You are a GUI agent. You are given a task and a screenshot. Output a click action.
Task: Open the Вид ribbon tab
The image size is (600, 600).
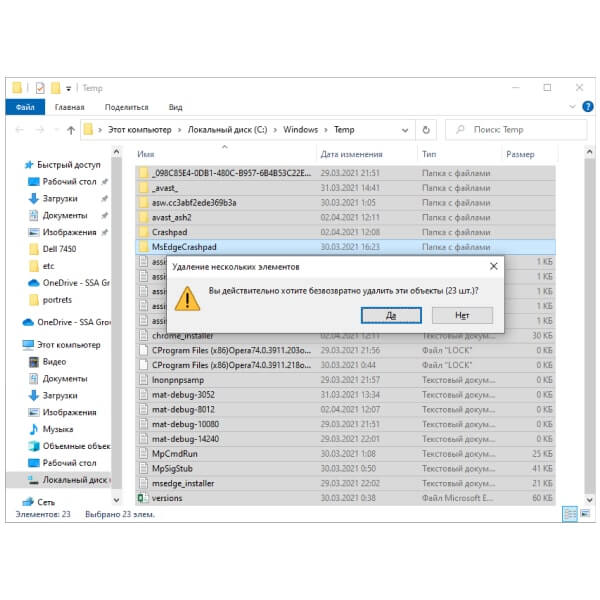(175, 107)
